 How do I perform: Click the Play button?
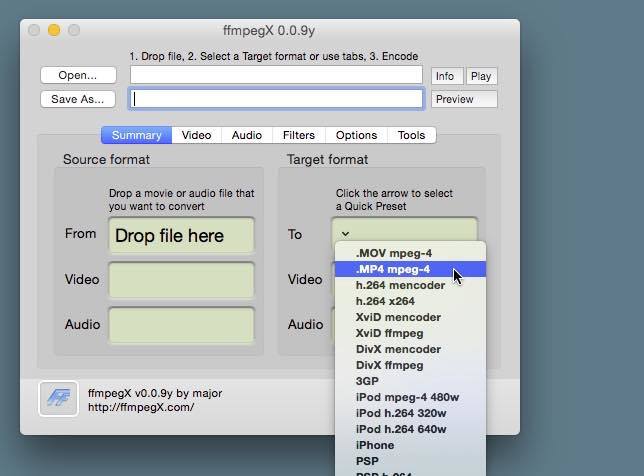click(481, 76)
